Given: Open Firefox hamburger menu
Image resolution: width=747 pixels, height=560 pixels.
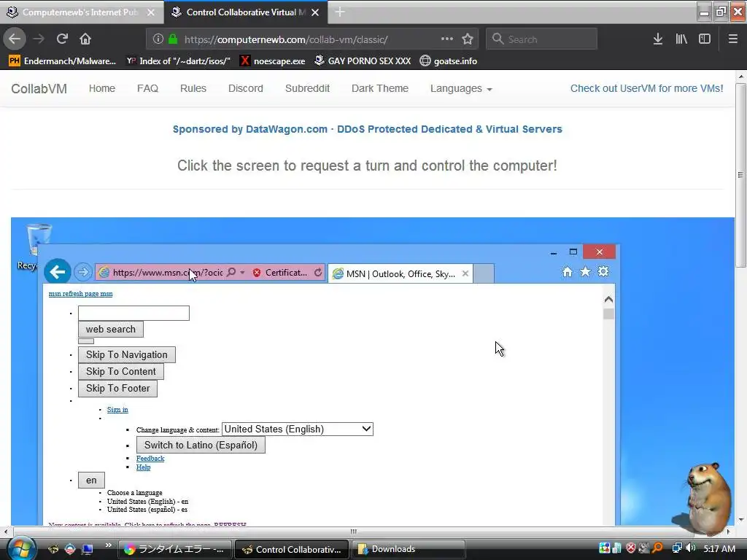Looking at the screenshot, I should (x=732, y=39).
